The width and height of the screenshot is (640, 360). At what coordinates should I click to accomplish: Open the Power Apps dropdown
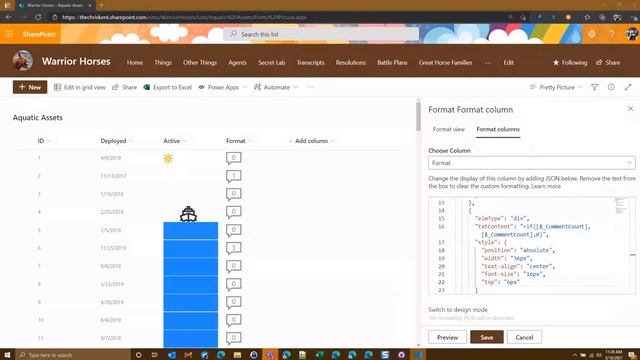pyautogui.click(x=222, y=87)
